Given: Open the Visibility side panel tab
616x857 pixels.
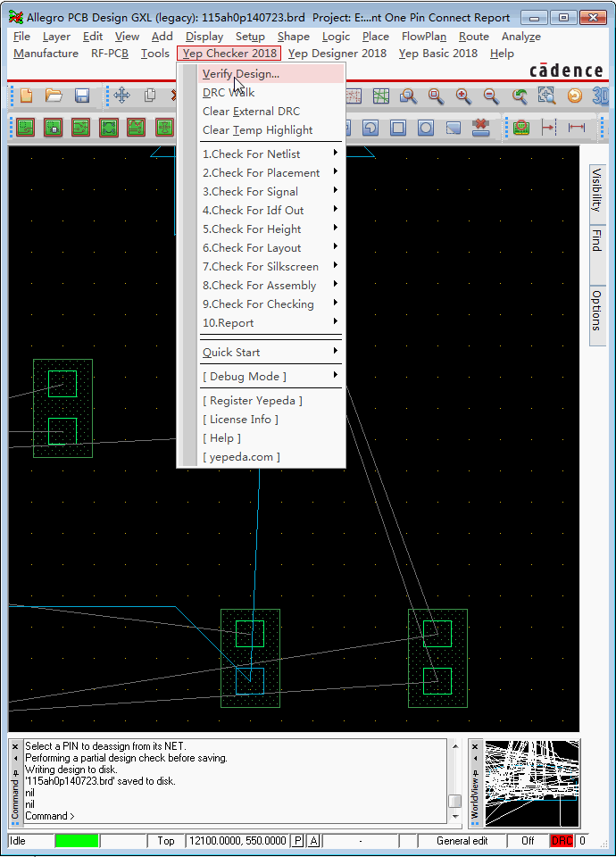Looking at the screenshot, I should (x=597, y=193).
